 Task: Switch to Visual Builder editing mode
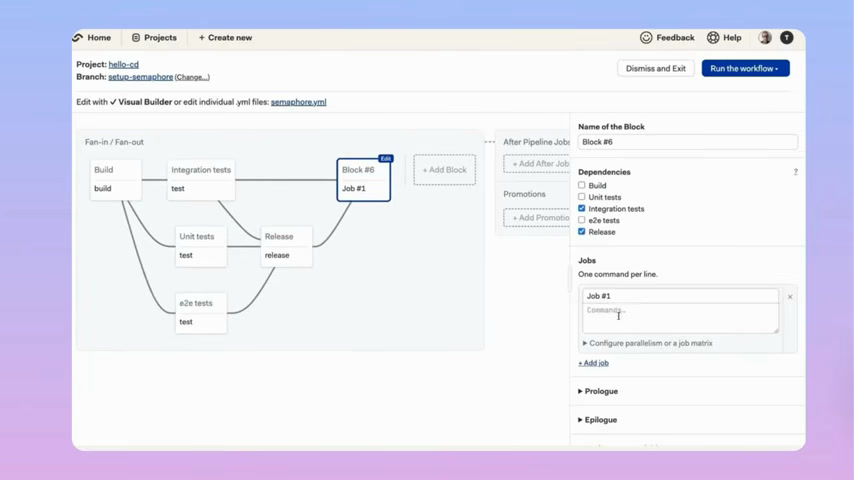141,102
